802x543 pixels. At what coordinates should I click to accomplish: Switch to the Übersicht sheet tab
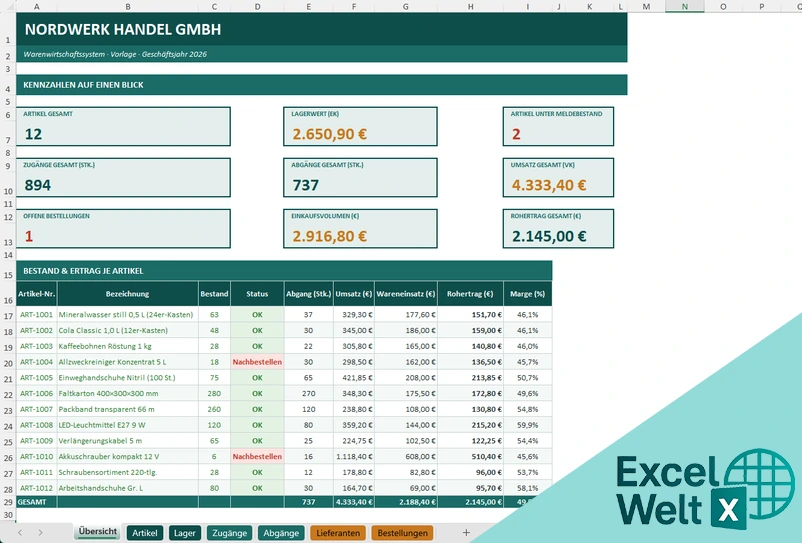pos(98,532)
